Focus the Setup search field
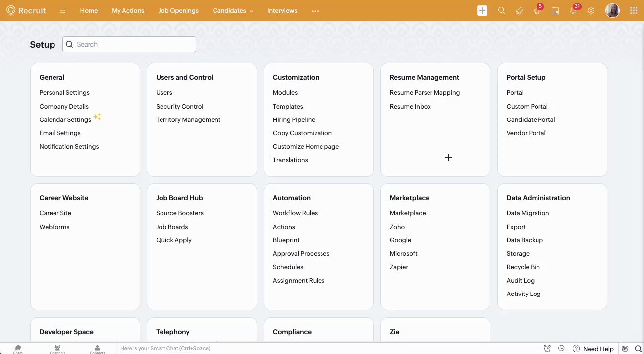This screenshot has height=354, width=644. click(129, 44)
